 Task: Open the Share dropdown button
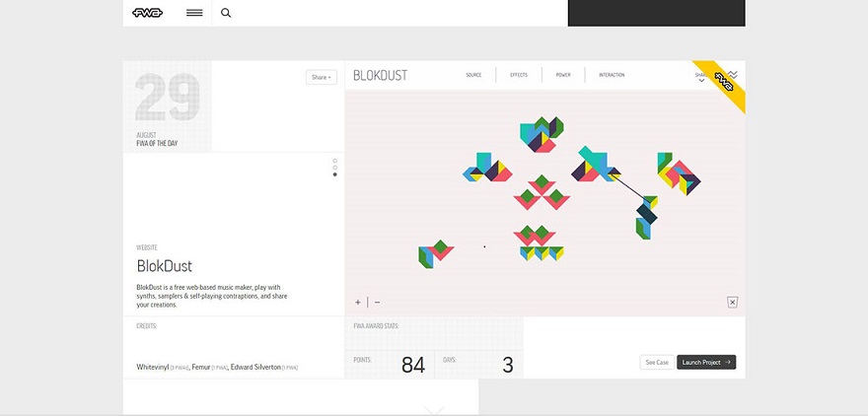[322, 77]
